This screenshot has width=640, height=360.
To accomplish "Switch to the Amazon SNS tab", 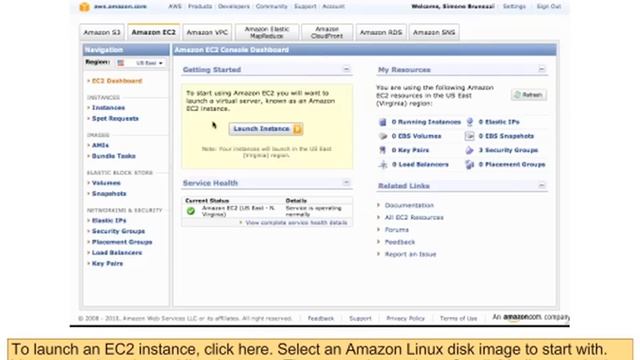I will (434, 32).
